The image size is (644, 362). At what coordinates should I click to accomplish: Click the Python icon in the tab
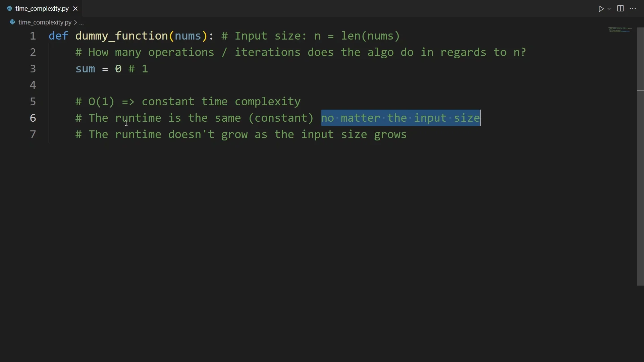(x=10, y=9)
